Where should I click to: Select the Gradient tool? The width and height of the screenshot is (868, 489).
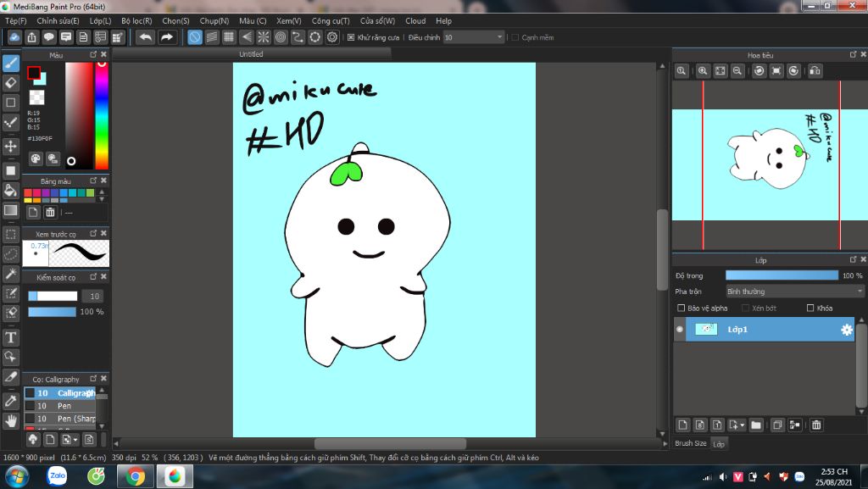10,210
